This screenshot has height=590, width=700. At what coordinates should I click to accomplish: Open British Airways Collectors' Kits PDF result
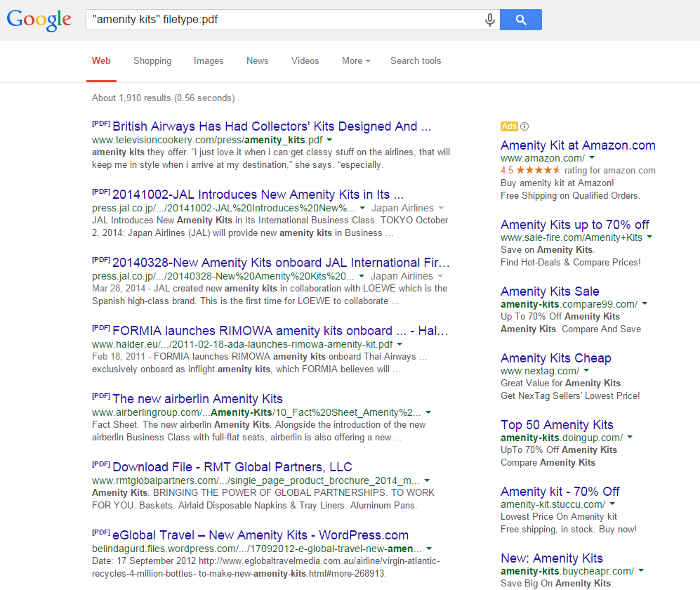point(272,126)
